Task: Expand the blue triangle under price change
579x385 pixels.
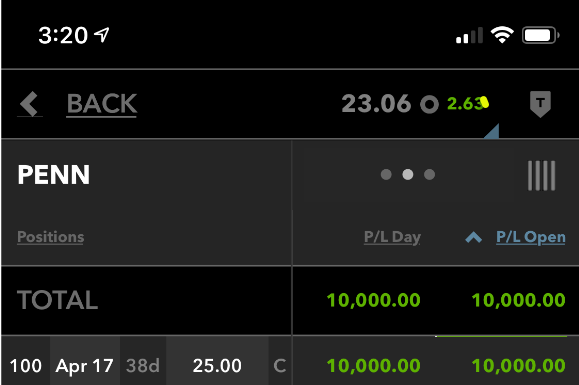Action: 493,131
